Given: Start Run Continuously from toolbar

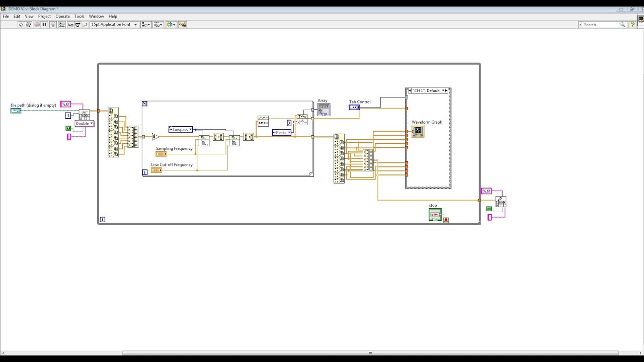Looking at the screenshot, I should (x=29, y=24).
